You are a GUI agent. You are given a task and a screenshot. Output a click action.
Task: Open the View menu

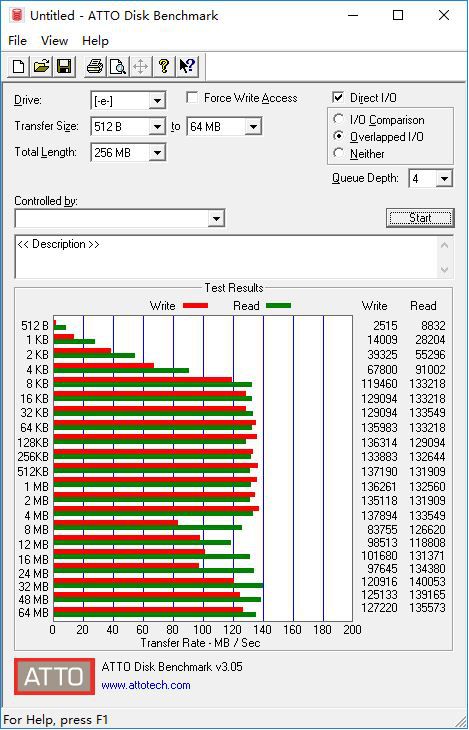54,41
